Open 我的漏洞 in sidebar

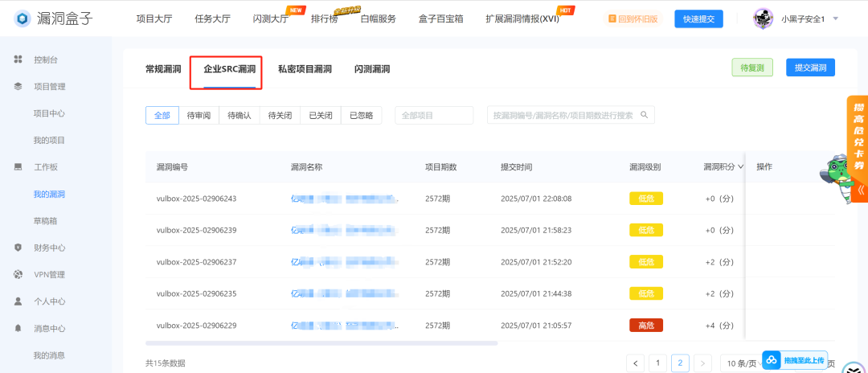point(49,194)
